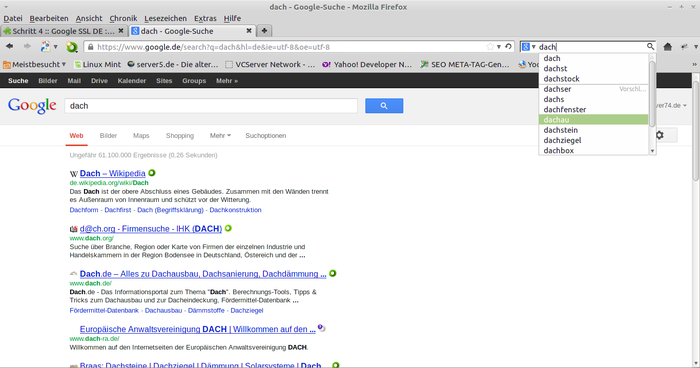Click Mail in the Google bar

pyautogui.click(x=74, y=81)
